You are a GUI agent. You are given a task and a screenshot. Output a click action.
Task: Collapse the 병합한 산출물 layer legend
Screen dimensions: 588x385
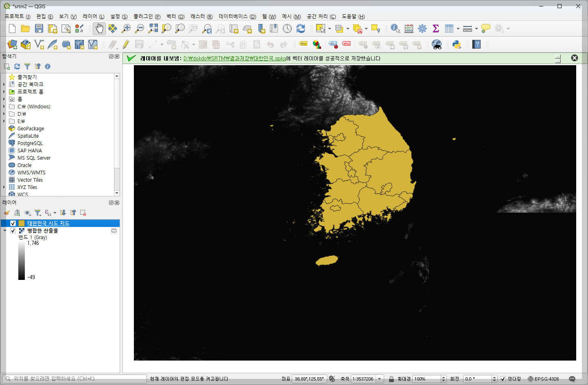pos(4,231)
